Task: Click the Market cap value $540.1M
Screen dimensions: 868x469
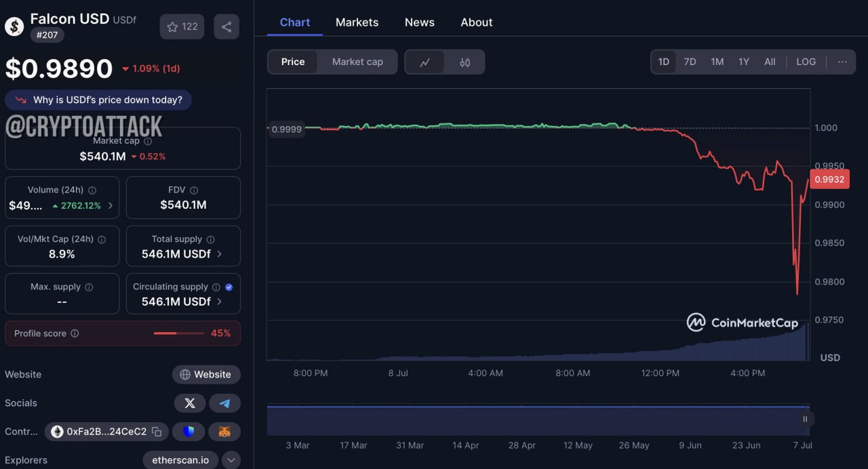Action: point(102,157)
